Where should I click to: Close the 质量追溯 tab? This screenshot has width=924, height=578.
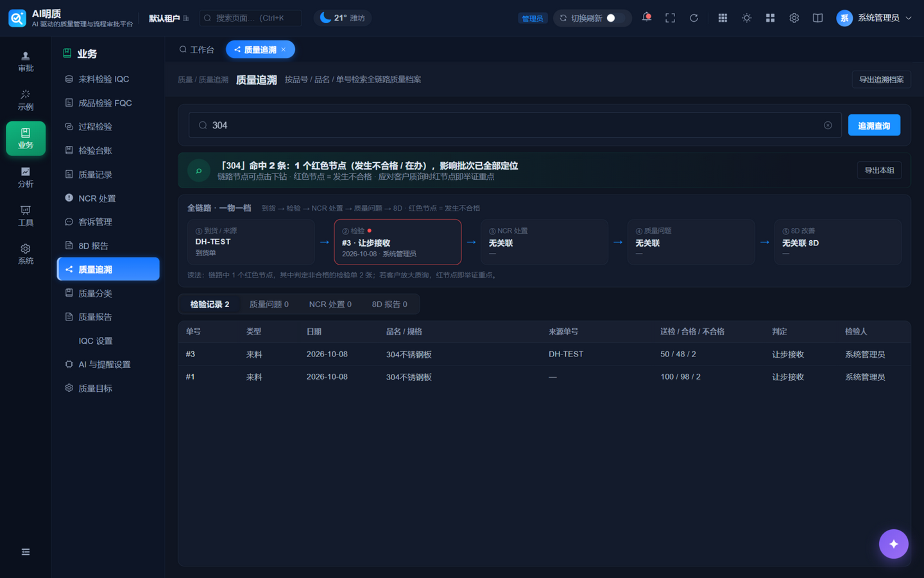(284, 49)
